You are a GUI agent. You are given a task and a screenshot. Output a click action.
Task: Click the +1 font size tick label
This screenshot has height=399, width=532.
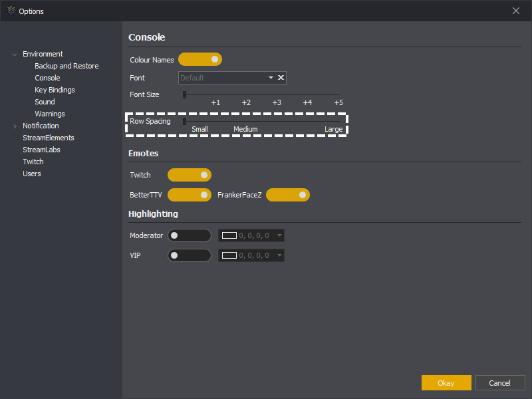[x=215, y=102]
